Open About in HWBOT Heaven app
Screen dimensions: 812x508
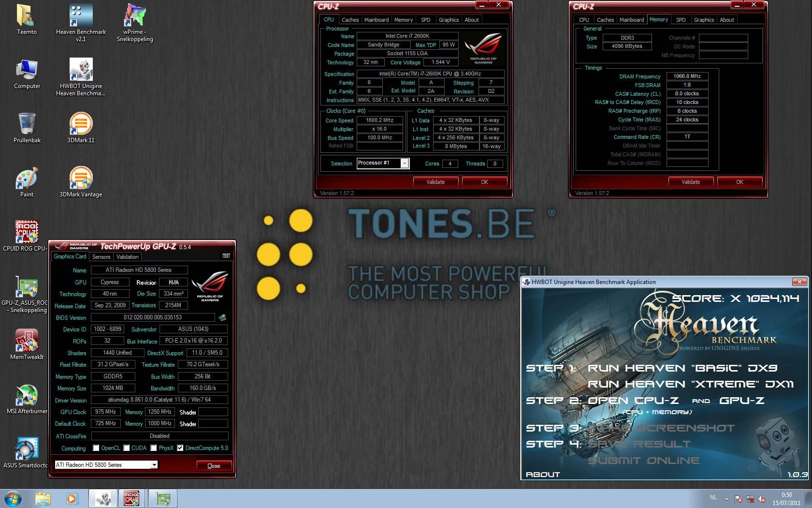(x=543, y=475)
